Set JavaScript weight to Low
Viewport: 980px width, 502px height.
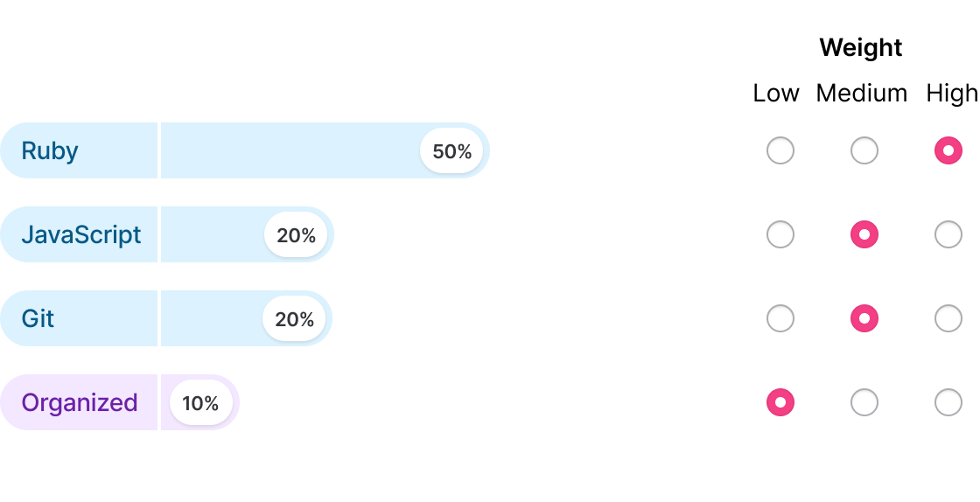(x=780, y=234)
